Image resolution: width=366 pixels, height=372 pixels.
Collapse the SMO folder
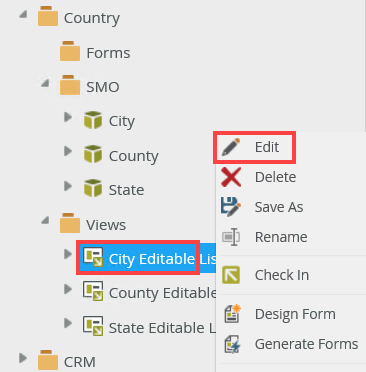coord(45,83)
